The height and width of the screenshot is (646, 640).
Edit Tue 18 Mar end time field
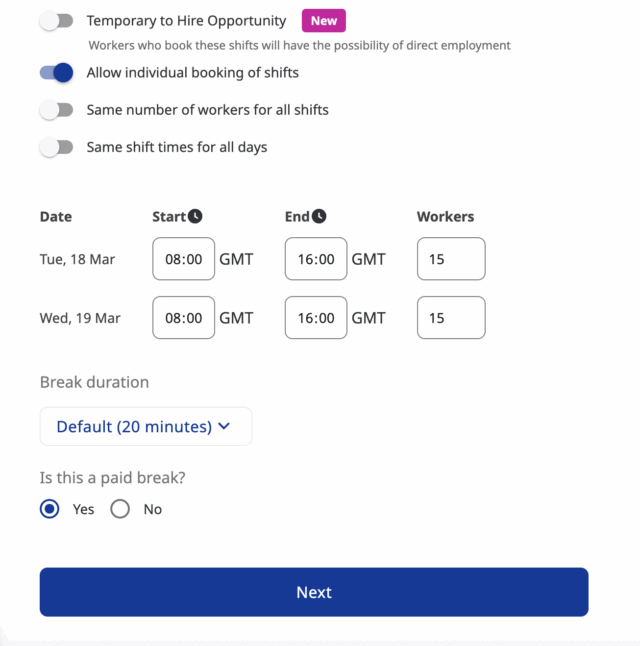pos(316,259)
